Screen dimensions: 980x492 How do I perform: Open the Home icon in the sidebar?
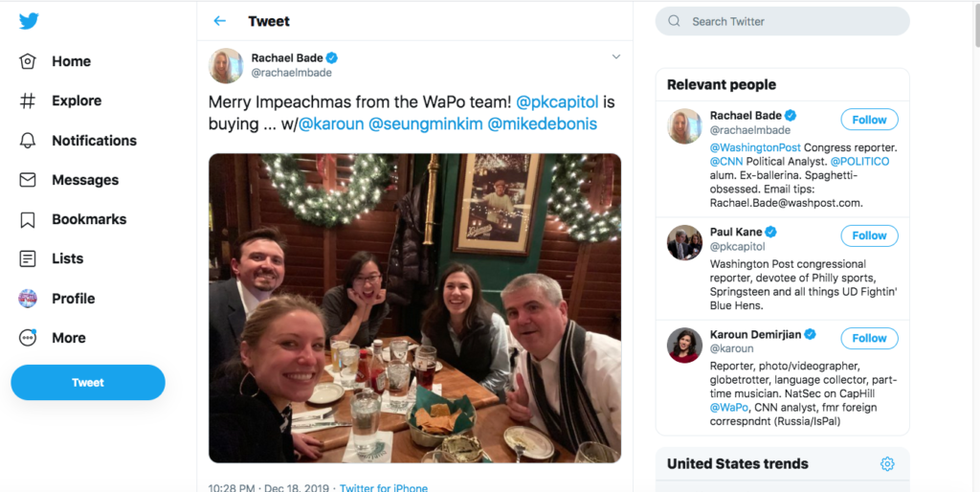click(28, 61)
